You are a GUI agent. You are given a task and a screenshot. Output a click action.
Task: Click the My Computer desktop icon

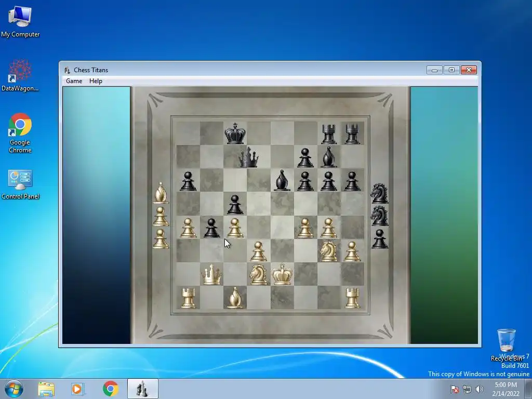(20, 22)
